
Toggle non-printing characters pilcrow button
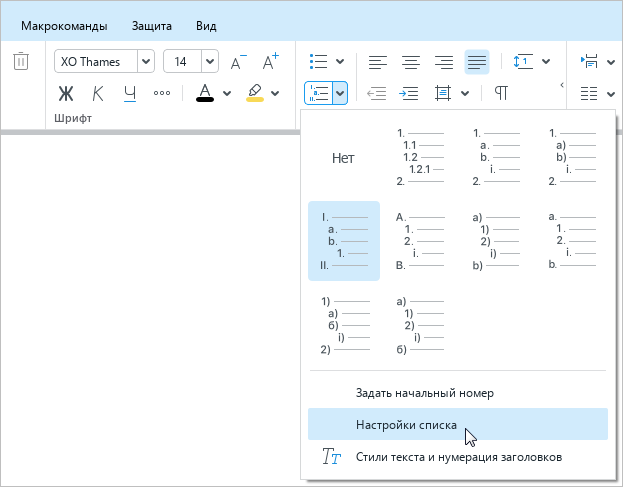(501, 93)
